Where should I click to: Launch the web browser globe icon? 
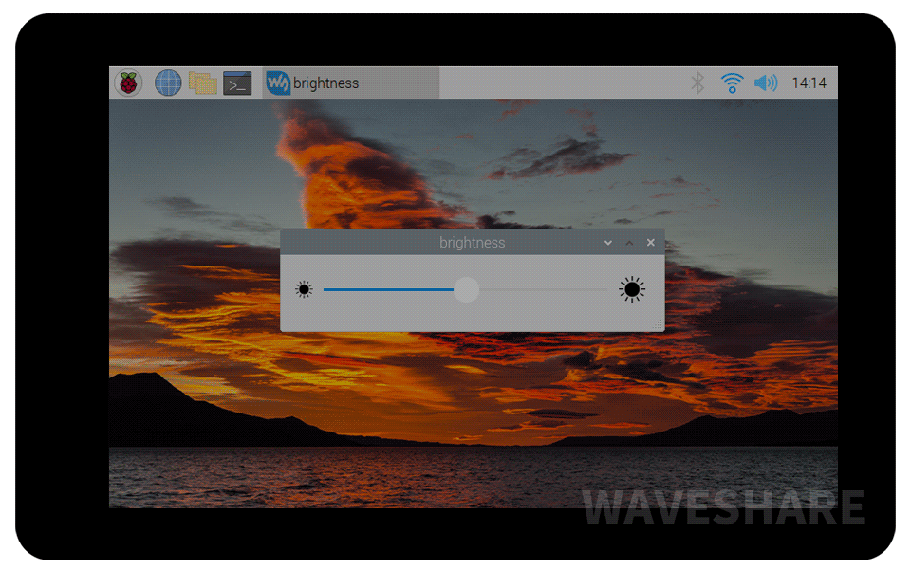point(168,83)
